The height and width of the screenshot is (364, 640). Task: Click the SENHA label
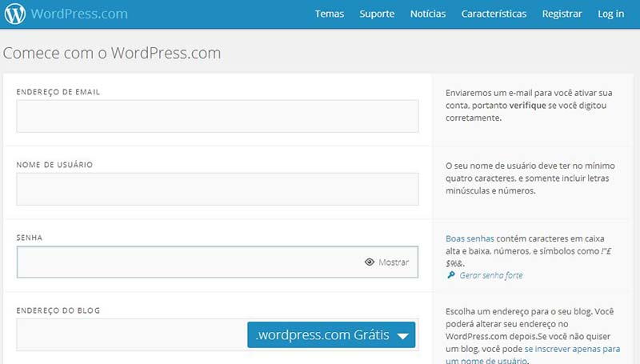pos(30,238)
